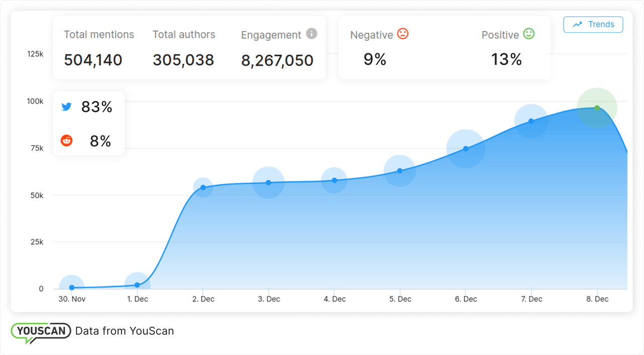Screen dimensions: 644x355
Task: Select the 4. Dec data point
Action: click(x=334, y=181)
